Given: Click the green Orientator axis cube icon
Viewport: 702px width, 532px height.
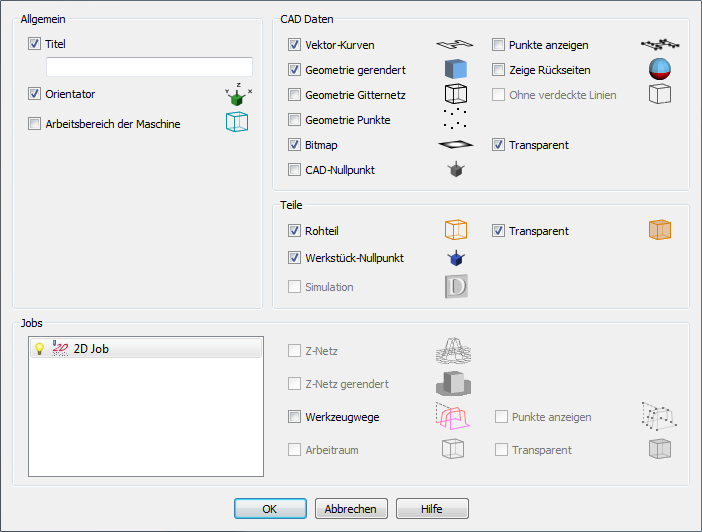Looking at the screenshot, I should tap(238, 94).
